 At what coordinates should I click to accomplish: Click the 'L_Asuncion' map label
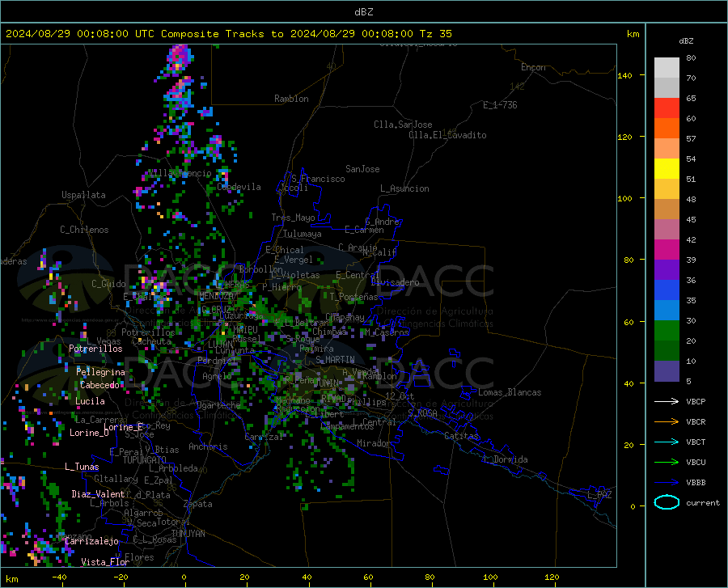(x=404, y=188)
